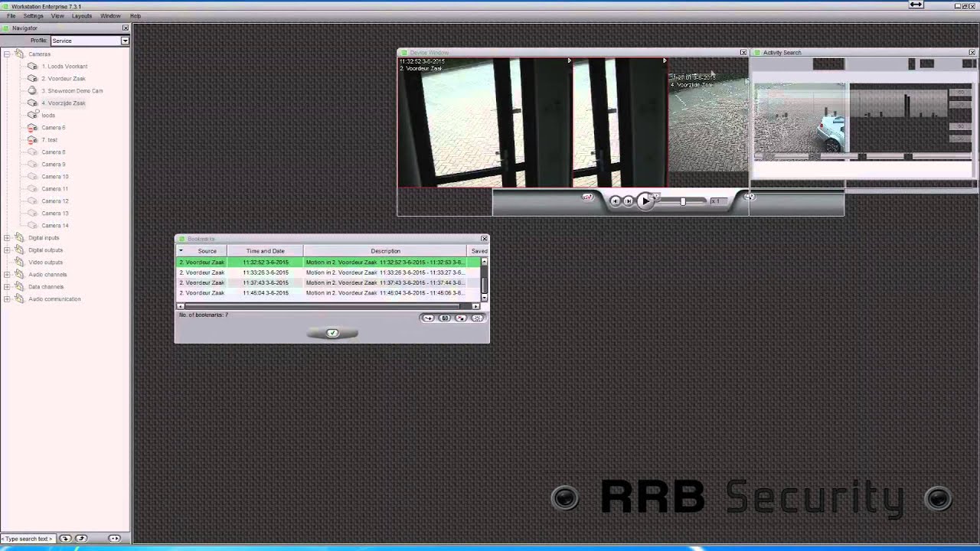
Task: Click the Saved column header
Action: (x=479, y=251)
